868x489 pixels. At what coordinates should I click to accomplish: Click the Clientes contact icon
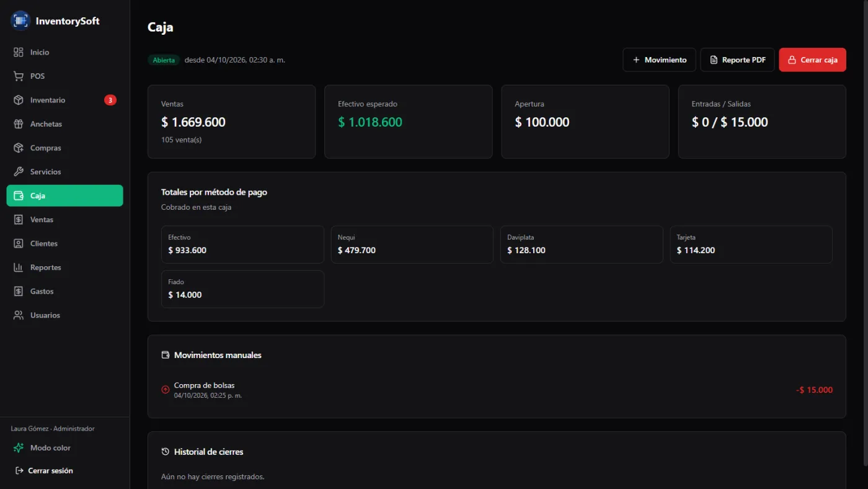point(19,243)
